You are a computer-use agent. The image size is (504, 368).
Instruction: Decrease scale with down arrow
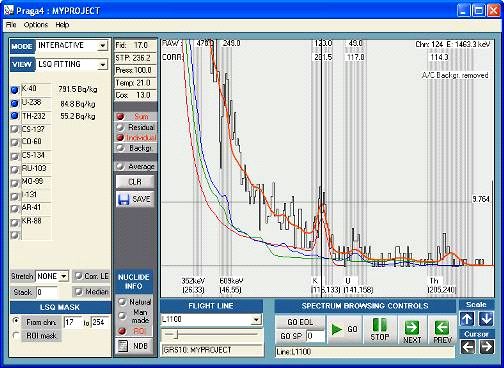tap(486, 319)
